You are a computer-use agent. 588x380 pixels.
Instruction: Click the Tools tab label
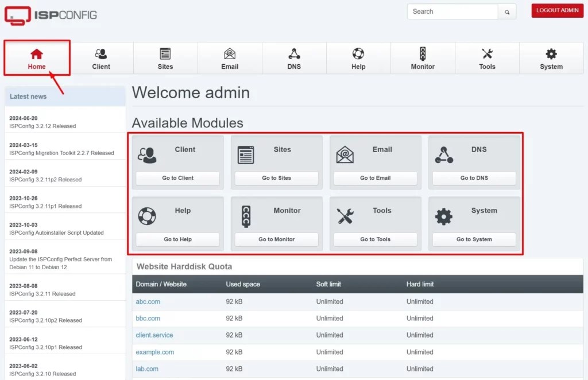pos(487,67)
